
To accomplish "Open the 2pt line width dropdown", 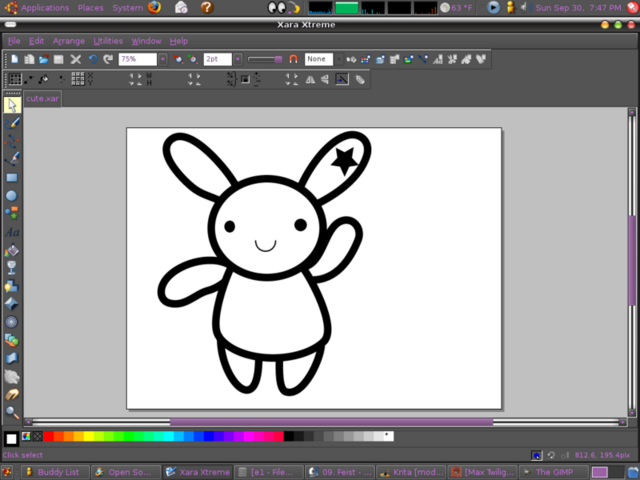I will [238, 60].
